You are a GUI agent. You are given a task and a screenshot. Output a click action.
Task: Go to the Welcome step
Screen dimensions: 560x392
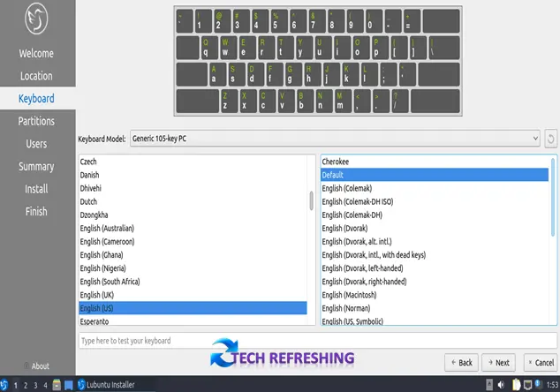pos(36,53)
